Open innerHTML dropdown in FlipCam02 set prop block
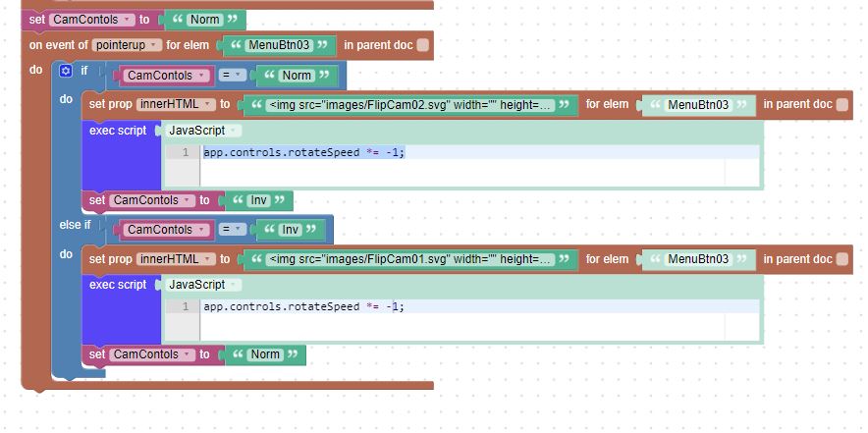 (x=177, y=104)
